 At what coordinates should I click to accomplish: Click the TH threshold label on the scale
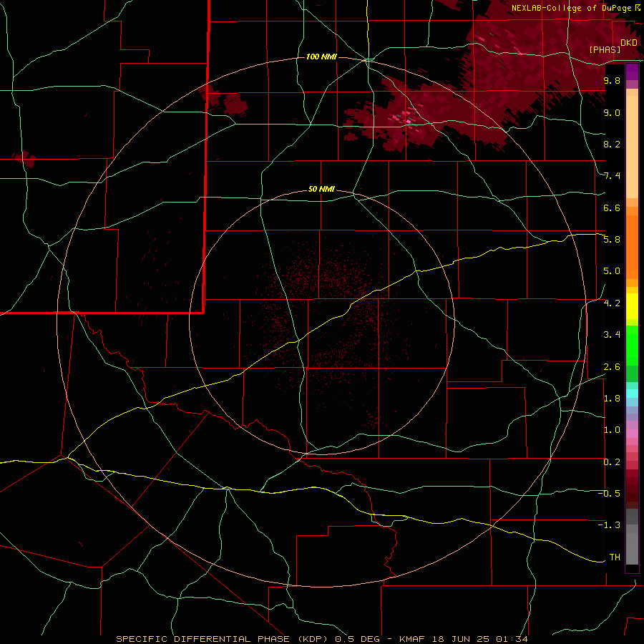click(615, 557)
